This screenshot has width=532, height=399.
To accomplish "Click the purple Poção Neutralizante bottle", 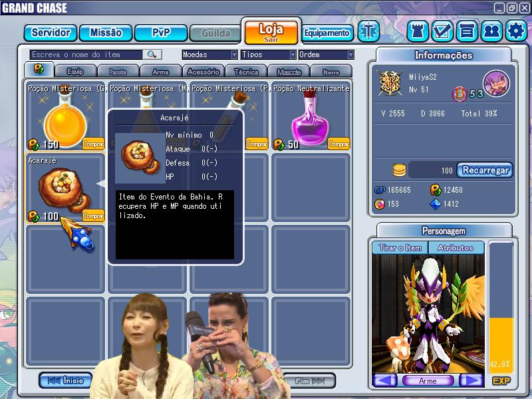I will click(310, 120).
